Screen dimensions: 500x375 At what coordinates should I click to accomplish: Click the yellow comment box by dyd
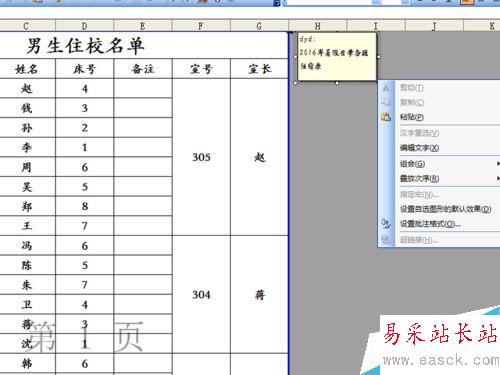coord(337,57)
